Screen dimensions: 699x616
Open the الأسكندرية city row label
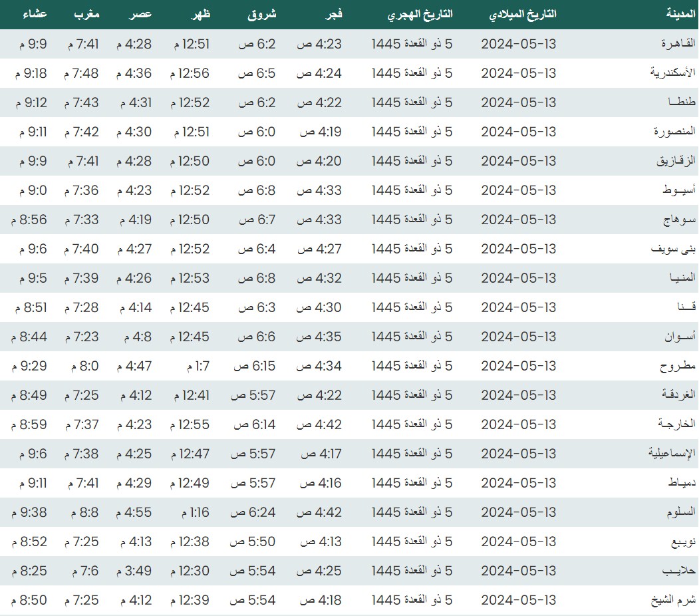click(672, 73)
